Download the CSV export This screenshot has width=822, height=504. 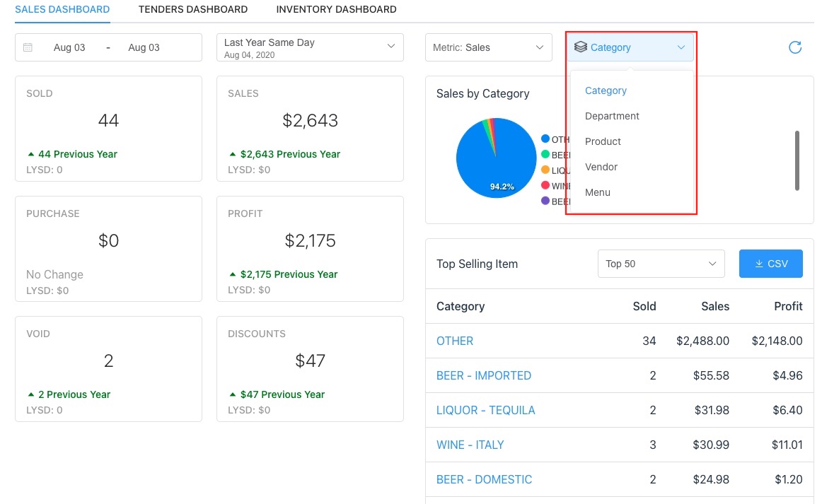pos(771,264)
